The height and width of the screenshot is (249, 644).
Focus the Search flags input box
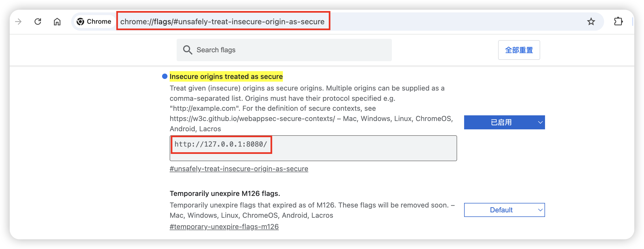click(x=291, y=50)
